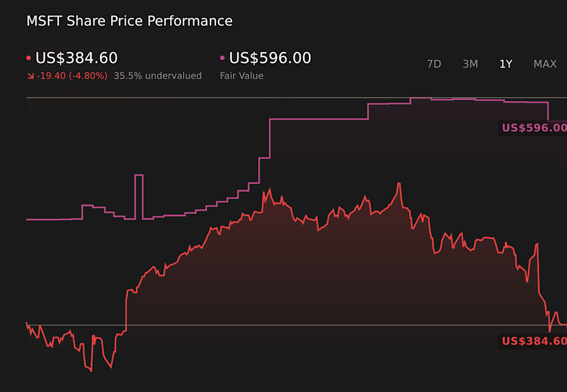567x392 pixels.
Task: Click the sharp vertical jump in the red price line
Action: pos(126,310)
